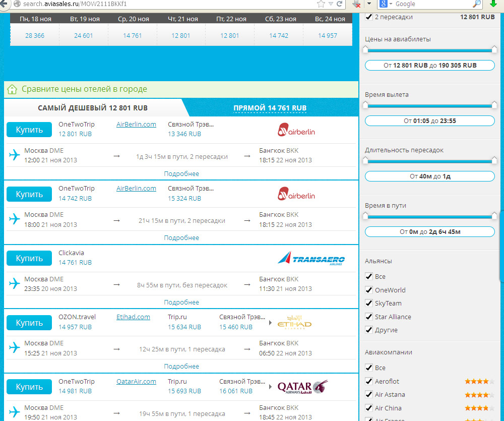Click the departure time slider right handle
504x421 pixels.
tap(494, 105)
